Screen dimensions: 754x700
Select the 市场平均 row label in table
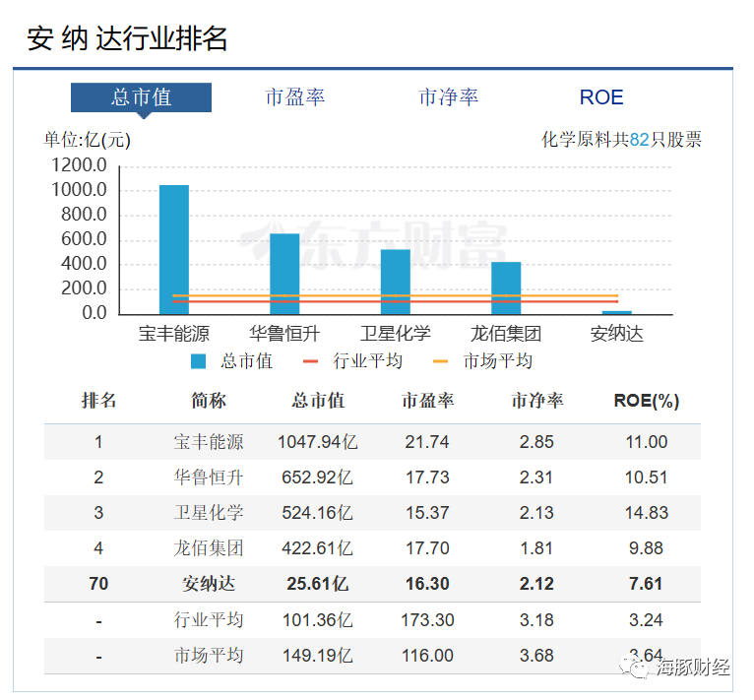pos(209,656)
